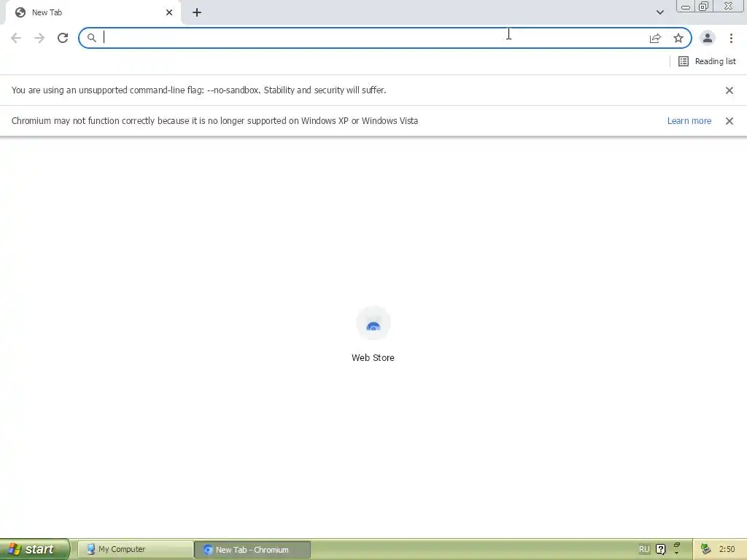Open the profile avatar menu
This screenshot has height=560, width=747.
coord(708,38)
